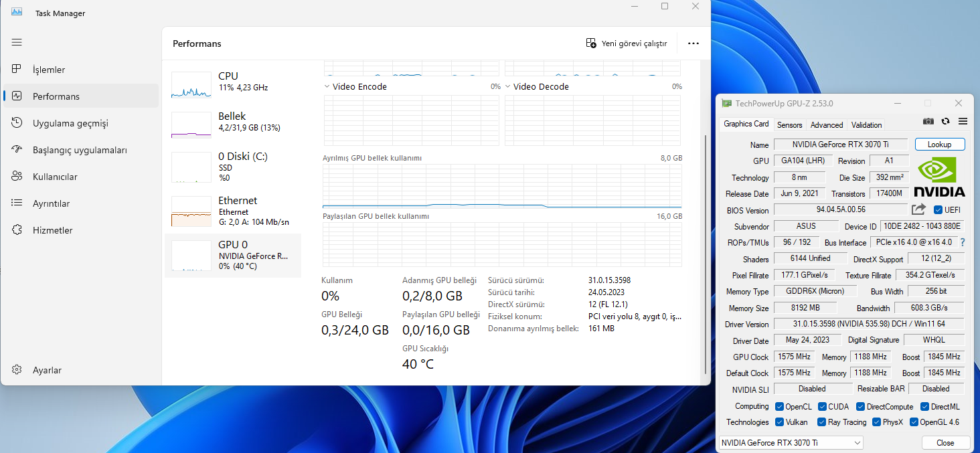Open Uygulama geçmişi in Task Manager
Screen dimensions: 980x453
81,123
